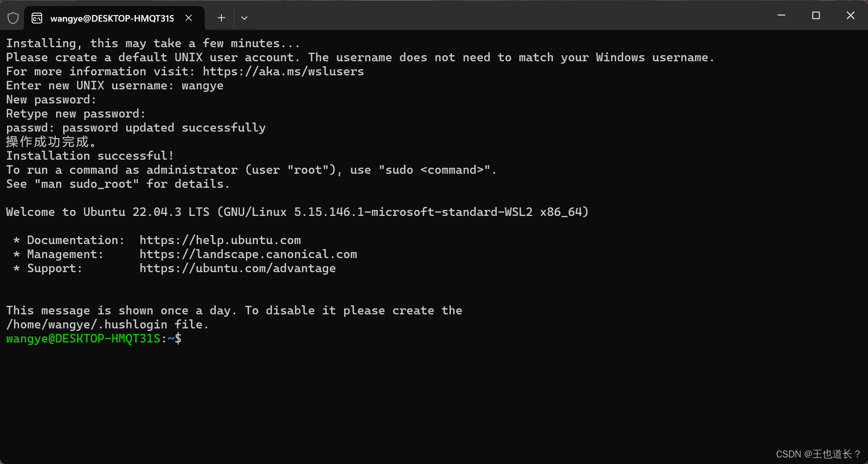This screenshot has height=464, width=868.
Task: Click the shield icon in the title bar
Action: (x=13, y=18)
